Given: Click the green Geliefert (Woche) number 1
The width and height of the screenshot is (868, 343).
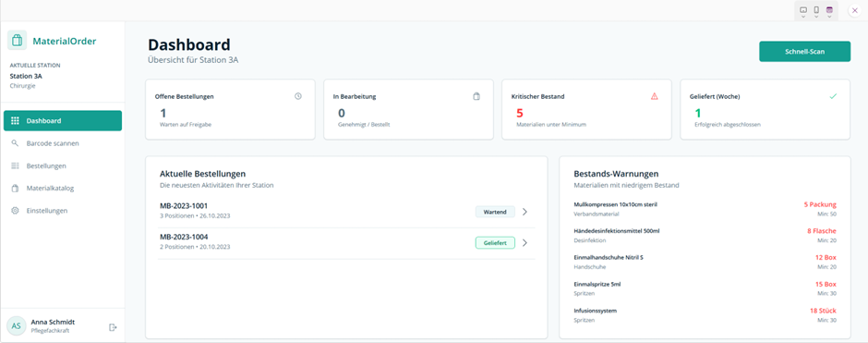Looking at the screenshot, I should pos(697,113).
